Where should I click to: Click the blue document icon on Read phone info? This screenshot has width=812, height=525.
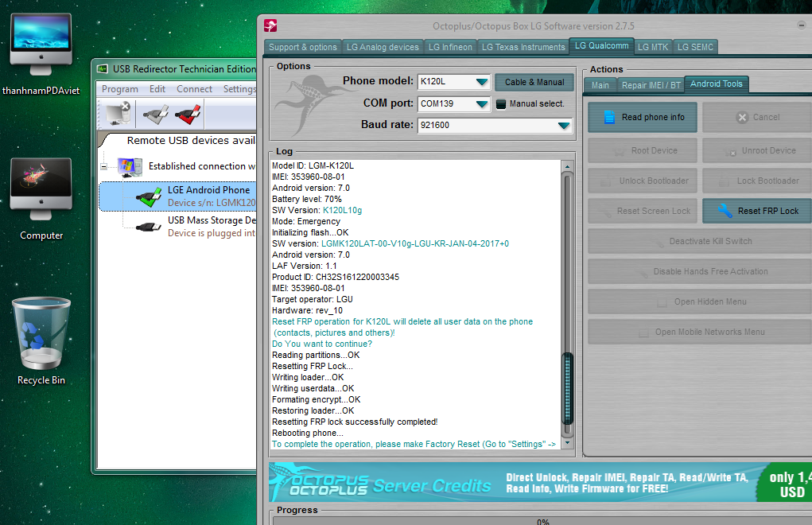tap(609, 117)
